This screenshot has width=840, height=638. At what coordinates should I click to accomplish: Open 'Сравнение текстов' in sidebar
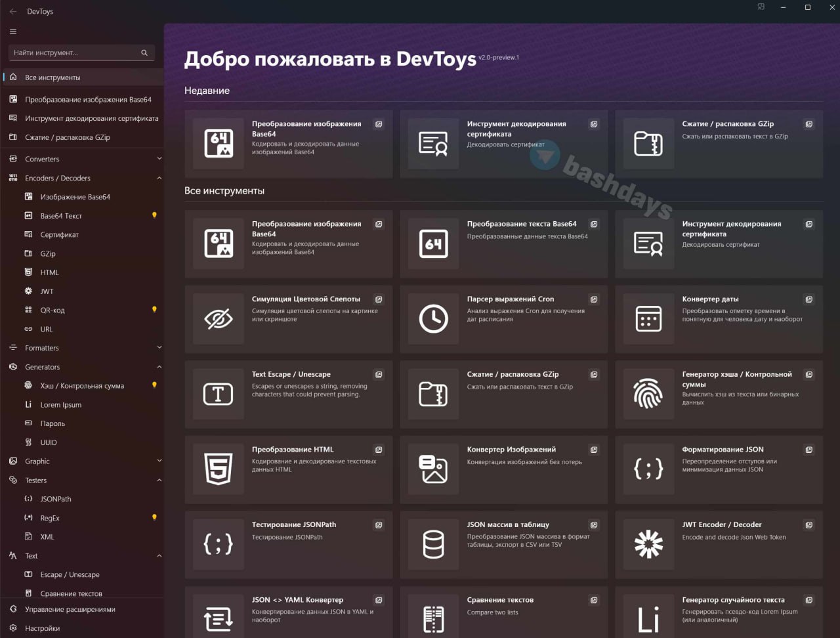(x=83, y=593)
